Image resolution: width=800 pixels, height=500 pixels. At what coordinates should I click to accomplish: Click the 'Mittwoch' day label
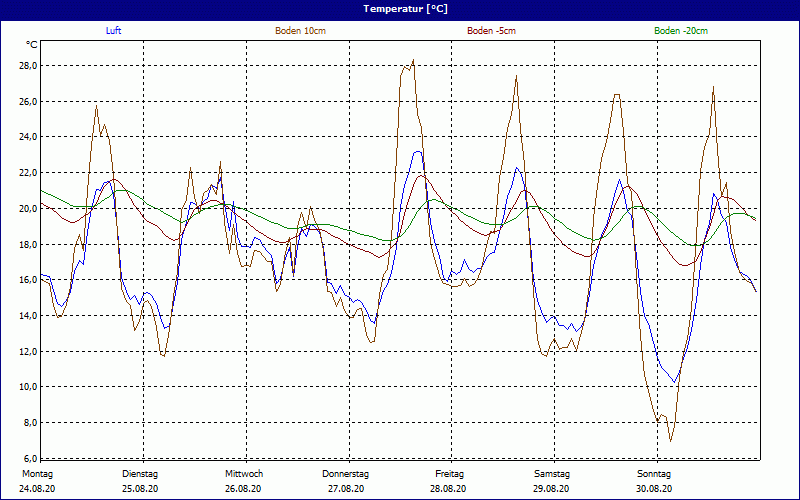[244, 474]
